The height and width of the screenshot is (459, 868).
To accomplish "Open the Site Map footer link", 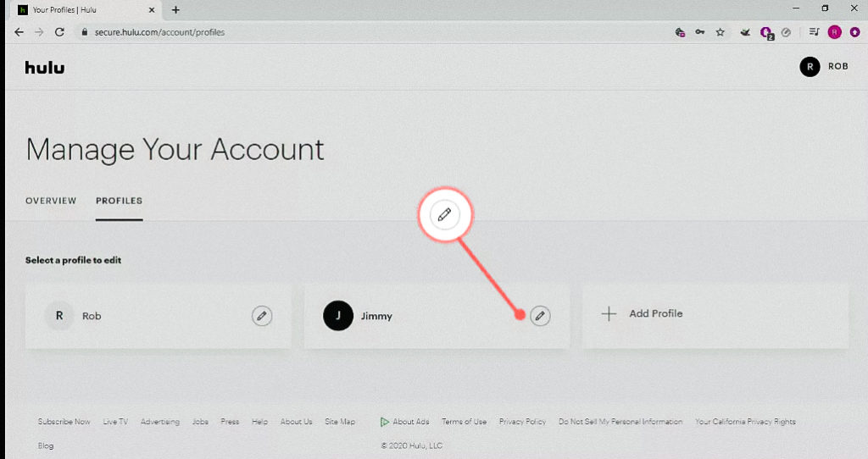I will point(340,422).
